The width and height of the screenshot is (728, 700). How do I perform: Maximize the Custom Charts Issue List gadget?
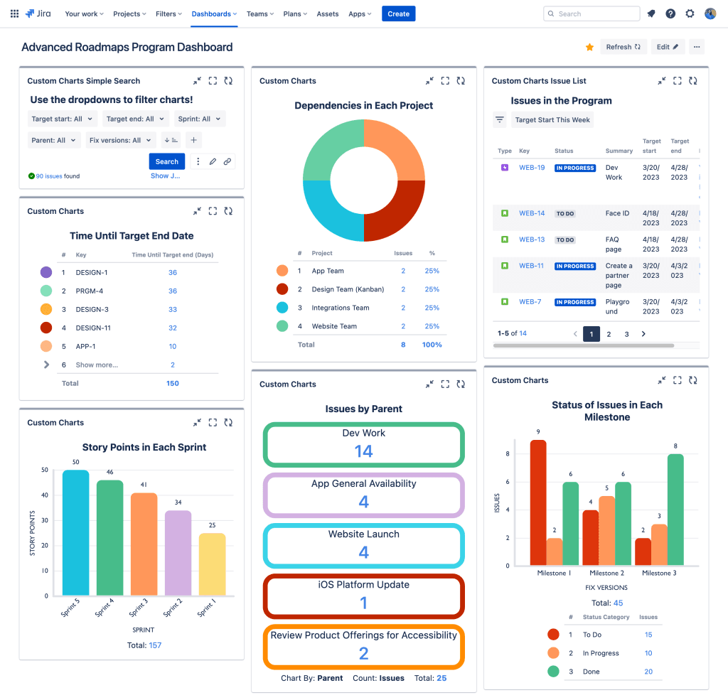click(x=678, y=81)
